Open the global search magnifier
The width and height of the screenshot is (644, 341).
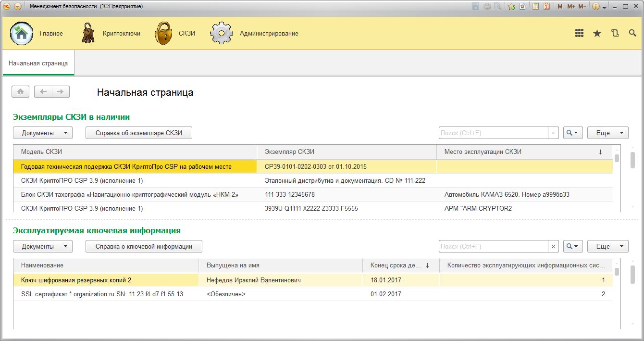[632, 33]
